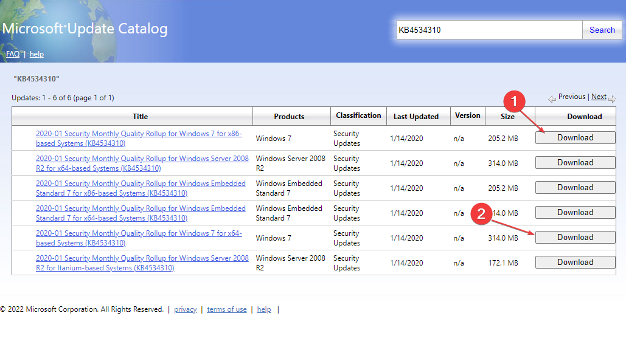Click the 1/14/2020 date in Windows 7 x86 row
This screenshot has width=626, height=364.
point(406,139)
